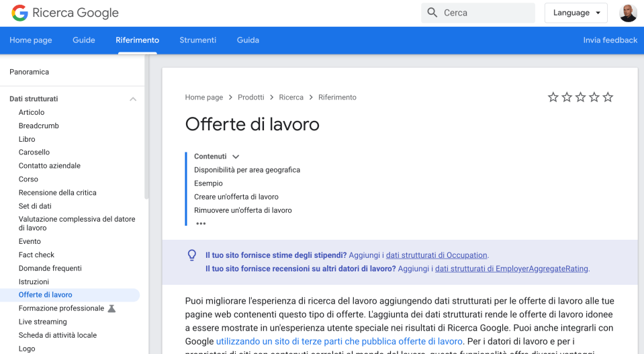Click the Prodotti breadcrumb link
The image size is (644, 354).
[251, 97]
